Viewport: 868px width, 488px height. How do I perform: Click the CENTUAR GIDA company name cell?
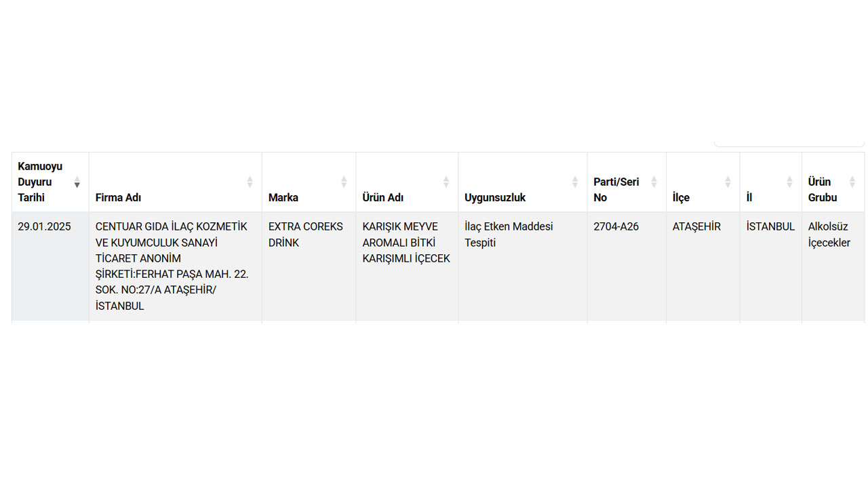172,266
